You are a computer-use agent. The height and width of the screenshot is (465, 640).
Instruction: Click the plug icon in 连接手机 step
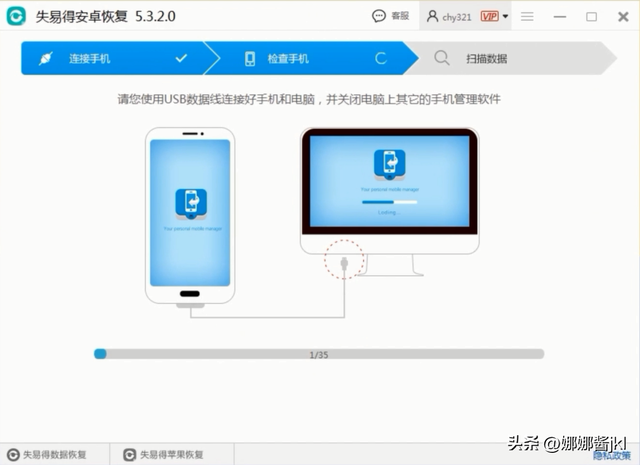[45, 59]
